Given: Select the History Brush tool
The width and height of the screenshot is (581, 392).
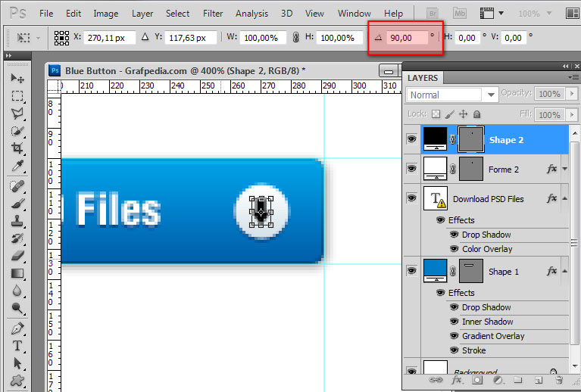Looking at the screenshot, I should coord(17,238).
